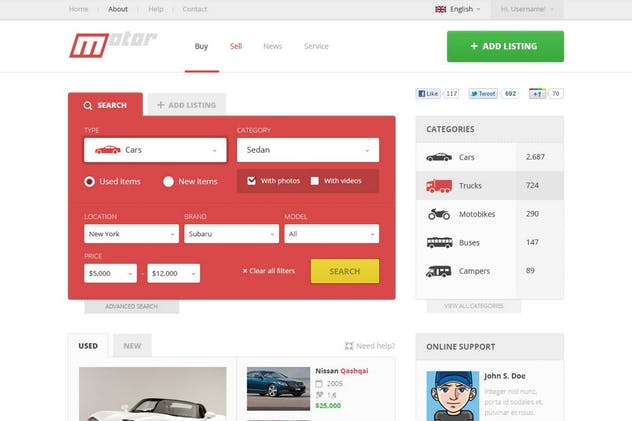Click the UK flag language icon
This screenshot has height=421, width=632.
tap(441, 9)
